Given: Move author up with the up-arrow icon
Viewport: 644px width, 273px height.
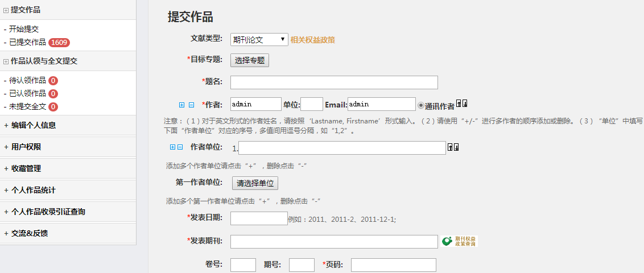Looking at the screenshot, I should [459, 104].
